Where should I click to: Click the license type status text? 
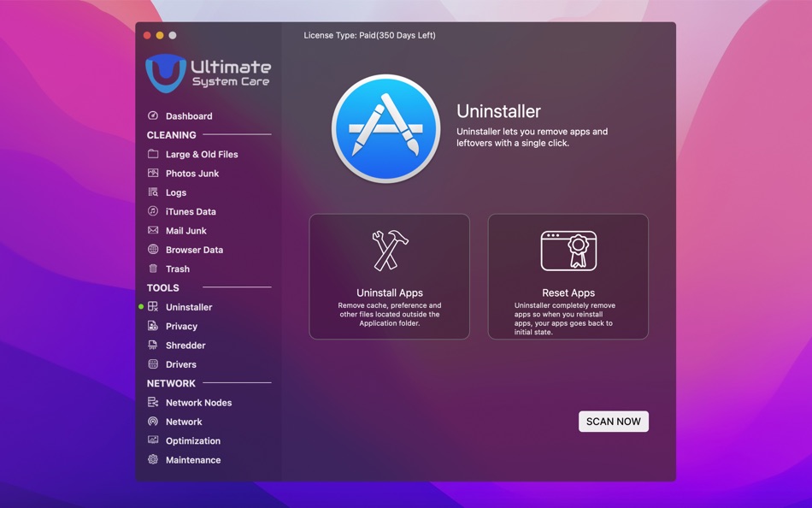click(369, 35)
